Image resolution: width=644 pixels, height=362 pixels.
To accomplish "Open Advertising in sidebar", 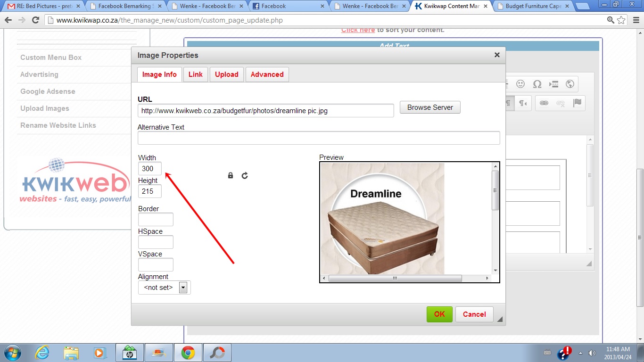I will (39, 74).
